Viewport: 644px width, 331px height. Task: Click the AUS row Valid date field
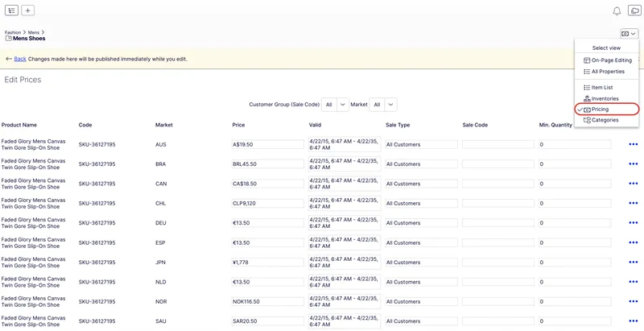point(345,144)
